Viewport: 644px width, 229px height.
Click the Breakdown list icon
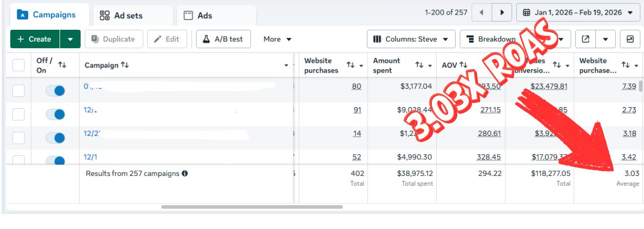tap(470, 39)
